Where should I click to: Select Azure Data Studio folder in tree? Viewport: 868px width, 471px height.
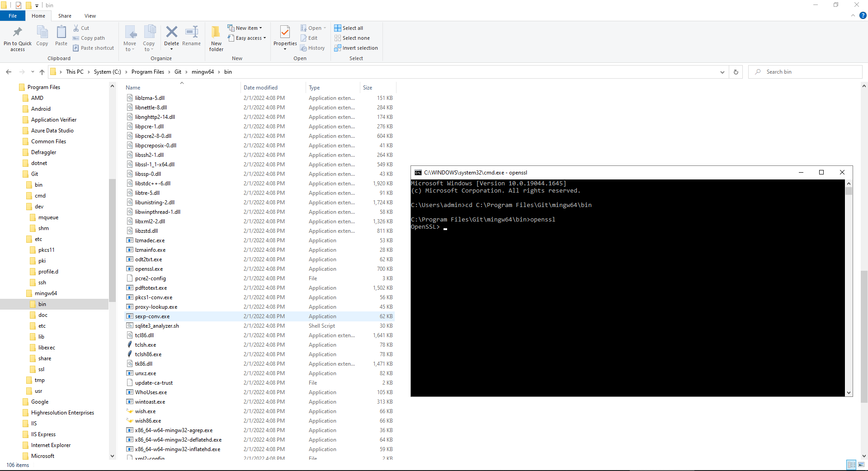pyautogui.click(x=52, y=131)
